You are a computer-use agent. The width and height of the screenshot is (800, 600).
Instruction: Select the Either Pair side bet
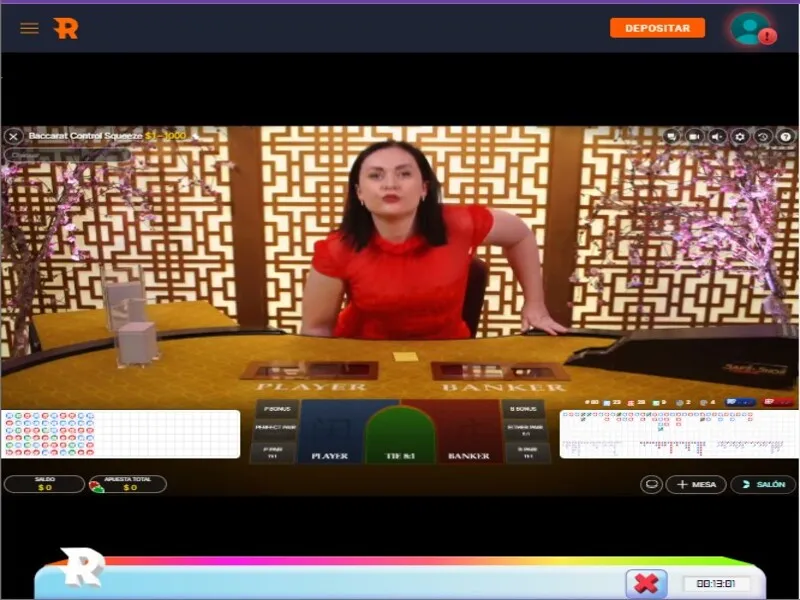526,430
